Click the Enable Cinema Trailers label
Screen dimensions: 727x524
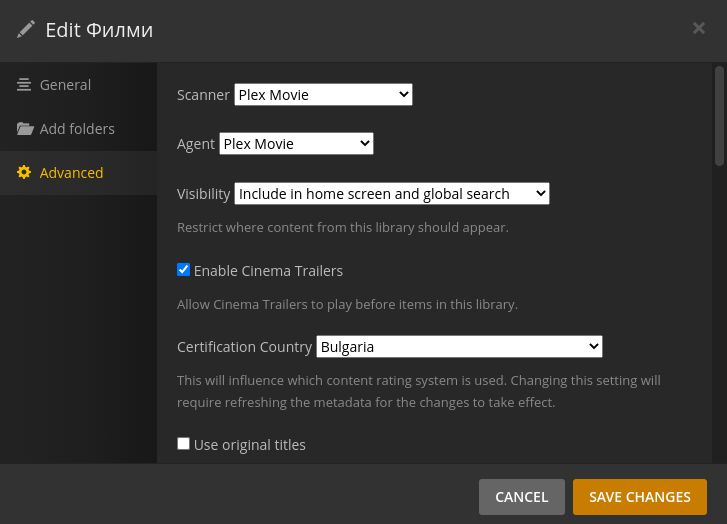coord(268,271)
